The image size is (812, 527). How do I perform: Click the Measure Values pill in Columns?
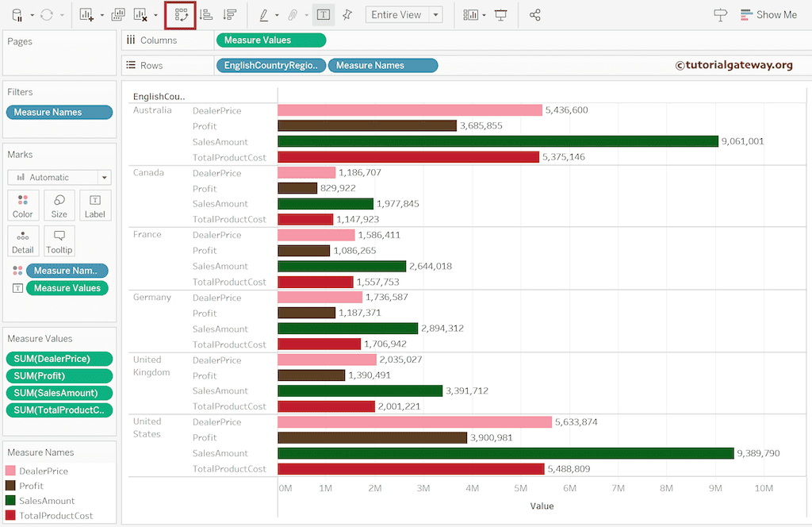click(x=270, y=40)
